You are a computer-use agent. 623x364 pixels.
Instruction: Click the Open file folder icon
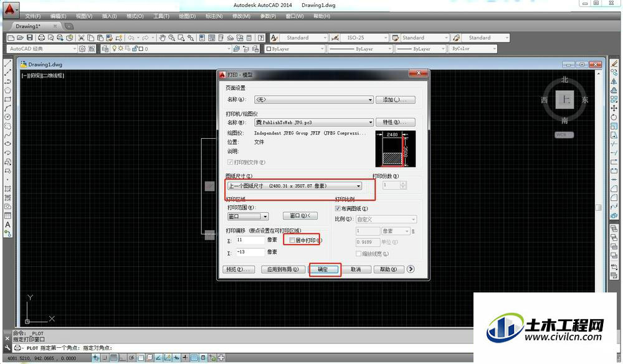pyautogui.click(x=20, y=38)
